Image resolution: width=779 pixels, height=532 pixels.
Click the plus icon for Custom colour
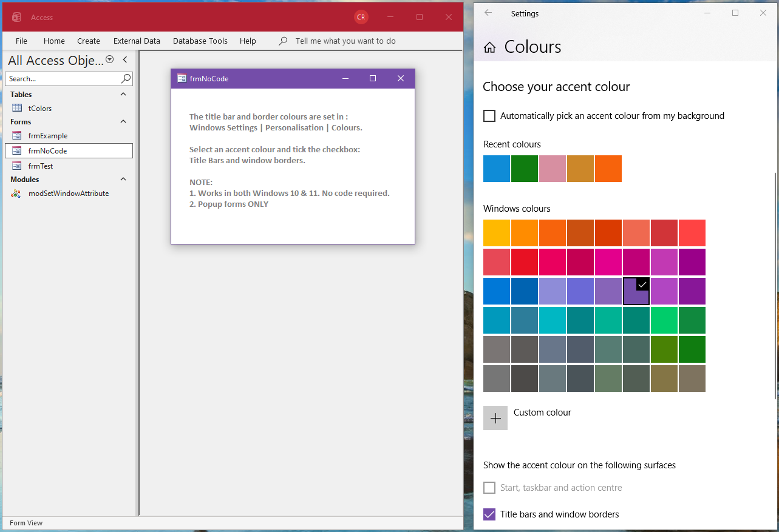495,418
